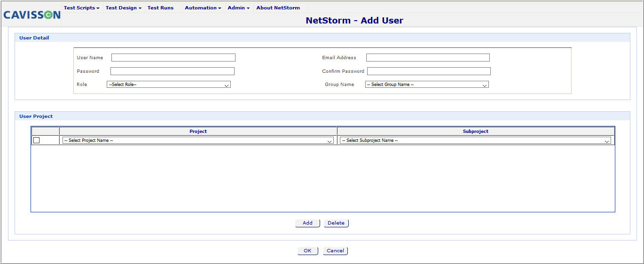Screen dimensions: 644x264
Task: Click the Password field
Action: point(173,71)
